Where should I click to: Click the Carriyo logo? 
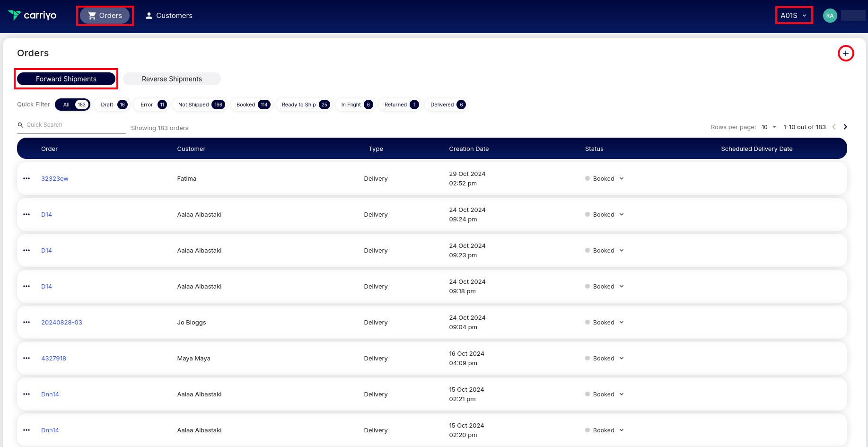32,16
